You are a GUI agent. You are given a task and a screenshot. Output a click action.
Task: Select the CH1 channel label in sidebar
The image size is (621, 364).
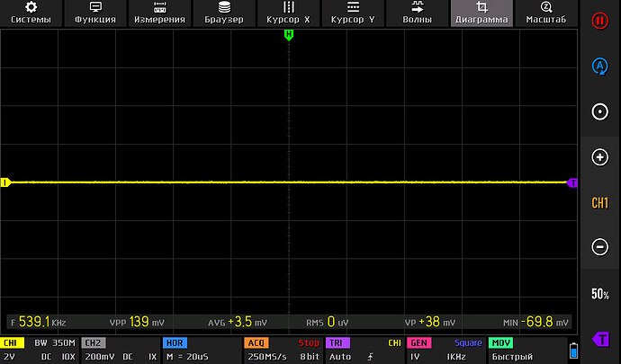click(599, 203)
